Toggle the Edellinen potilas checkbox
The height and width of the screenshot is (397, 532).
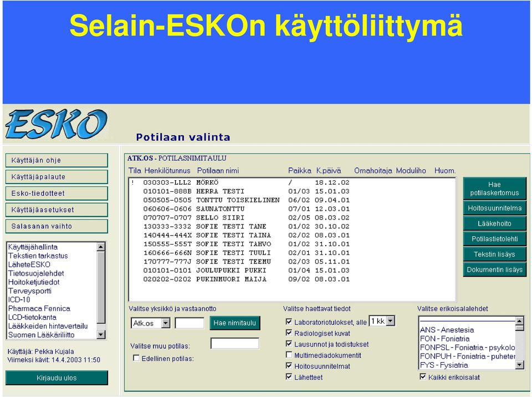(136, 358)
